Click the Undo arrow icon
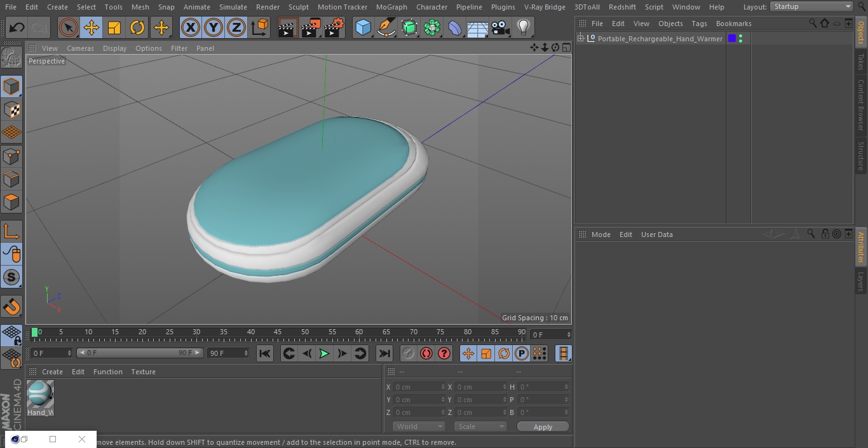 coord(17,28)
